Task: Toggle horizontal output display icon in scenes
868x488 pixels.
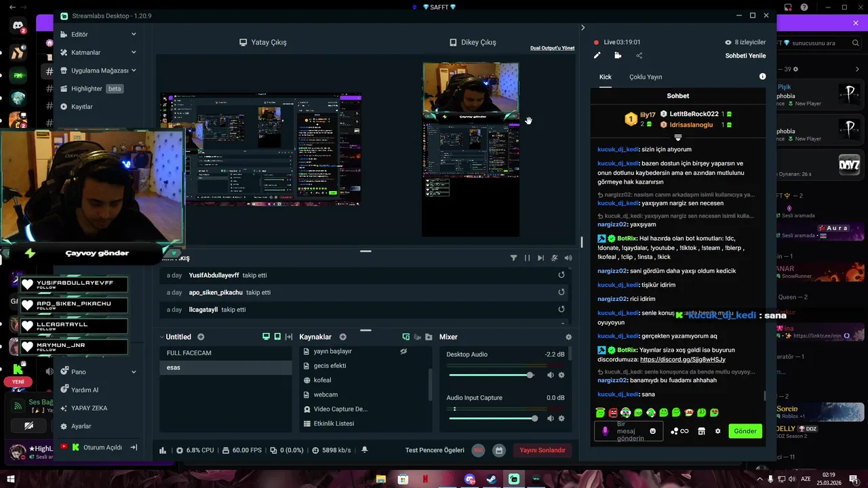Action: pyautogui.click(x=266, y=337)
